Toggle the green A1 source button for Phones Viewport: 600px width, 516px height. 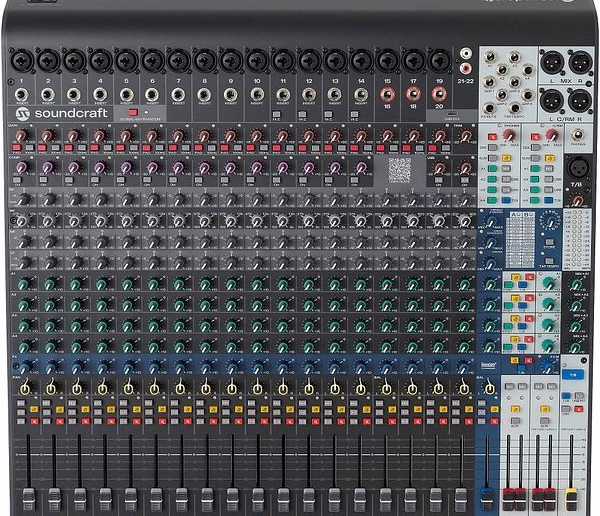[x=492, y=168]
